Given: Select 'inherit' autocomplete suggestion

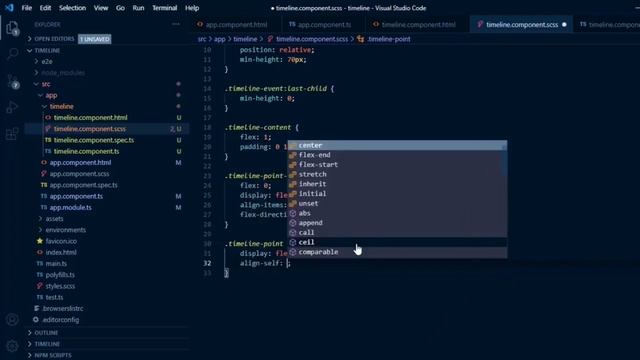Looking at the screenshot, I should click(397, 184).
